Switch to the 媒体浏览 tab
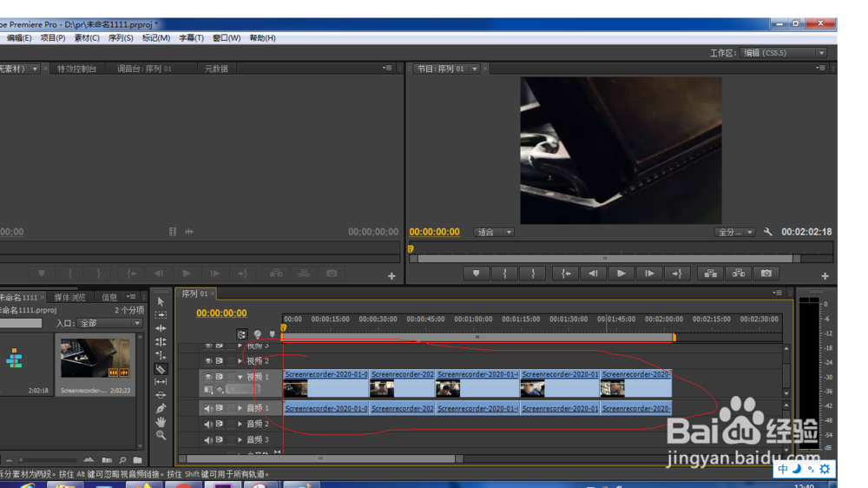The width and height of the screenshot is (868, 488). 69,298
